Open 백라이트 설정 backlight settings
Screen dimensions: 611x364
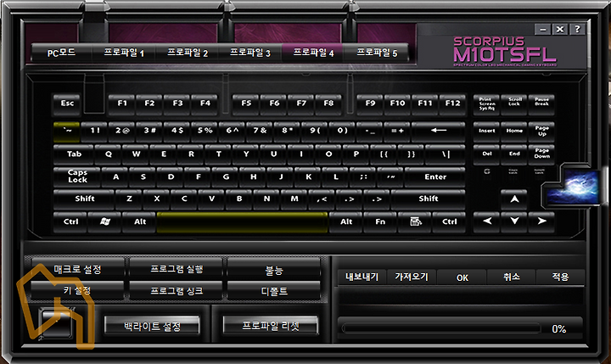pos(152,326)
